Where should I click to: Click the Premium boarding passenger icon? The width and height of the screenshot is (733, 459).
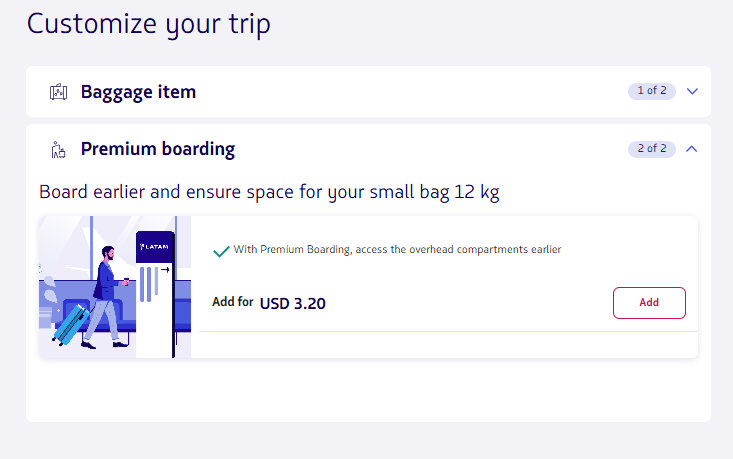coord(58,150)
